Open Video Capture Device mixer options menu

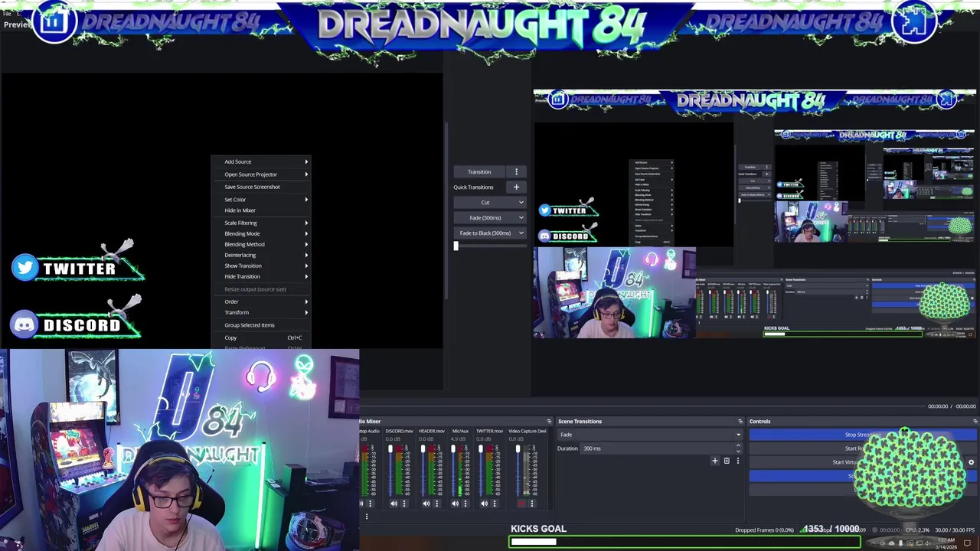532,504
